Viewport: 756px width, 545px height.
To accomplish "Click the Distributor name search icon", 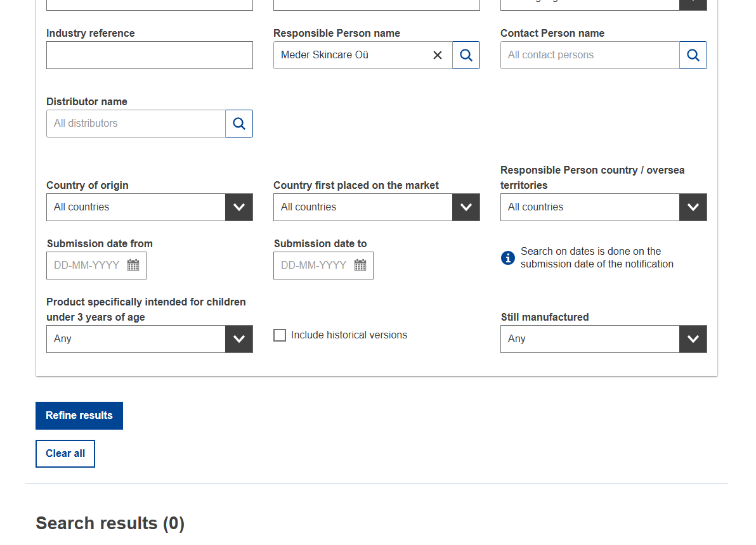I will [x=239, y=124].
